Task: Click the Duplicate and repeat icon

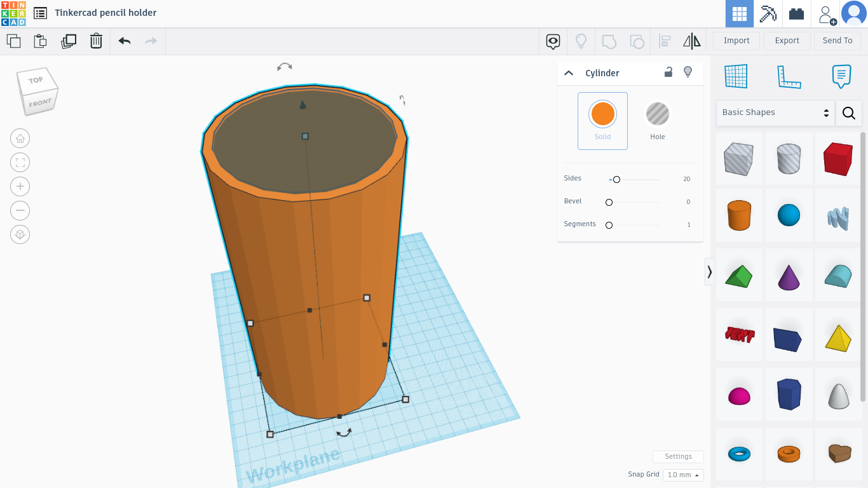Action: 68,41
